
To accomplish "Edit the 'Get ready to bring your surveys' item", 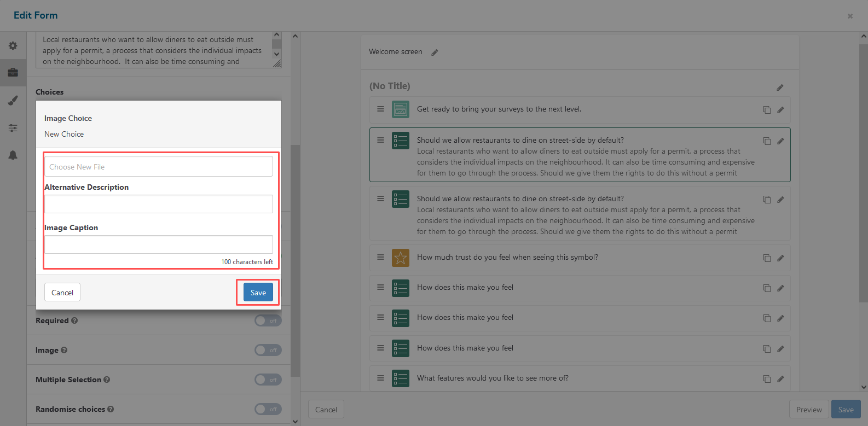I will click(780, 110).
